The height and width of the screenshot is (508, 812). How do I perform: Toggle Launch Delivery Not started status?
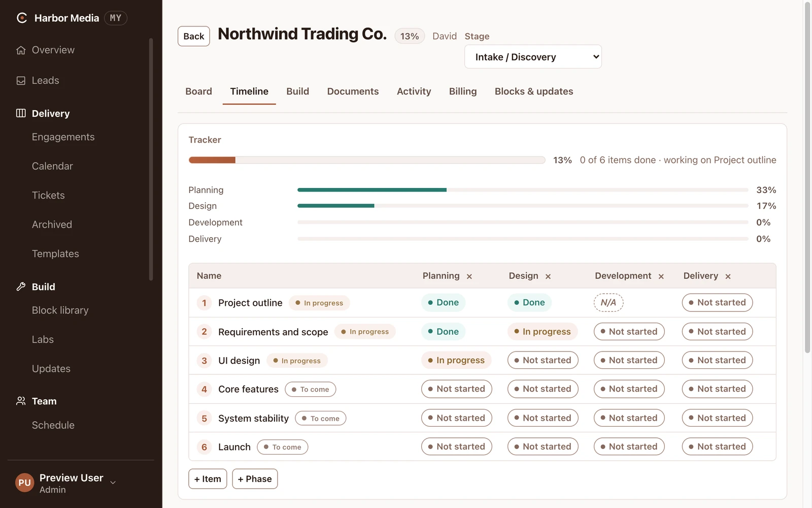tap(717, 447)
